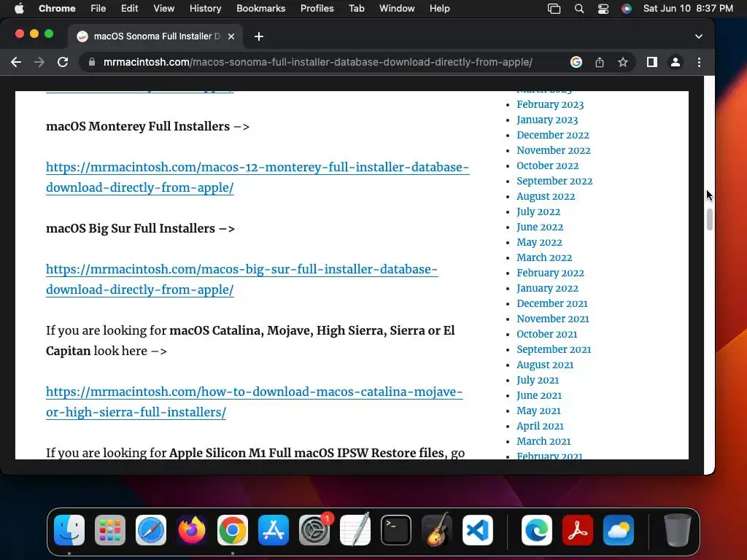Image resolution: width=747 pixels, height=560 pixels.
Task: Open November 2022 archive link
Action: [554, 150]
